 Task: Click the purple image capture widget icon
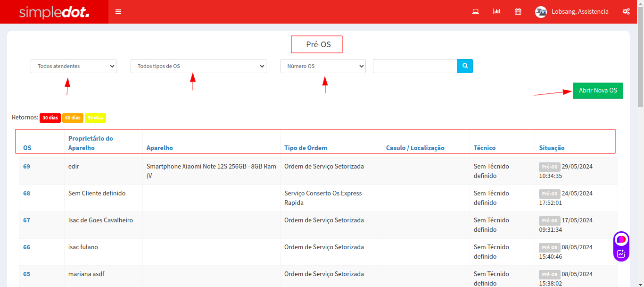(x=621, y=253)
